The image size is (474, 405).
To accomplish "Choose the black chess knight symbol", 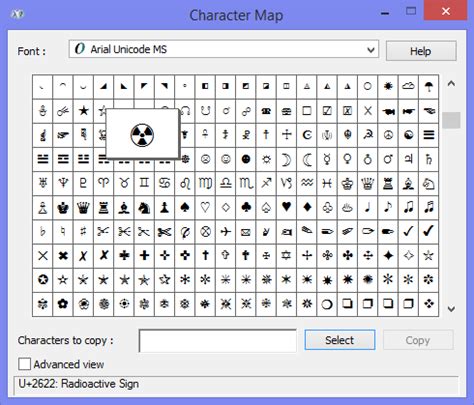I will [x=144, y=208].
